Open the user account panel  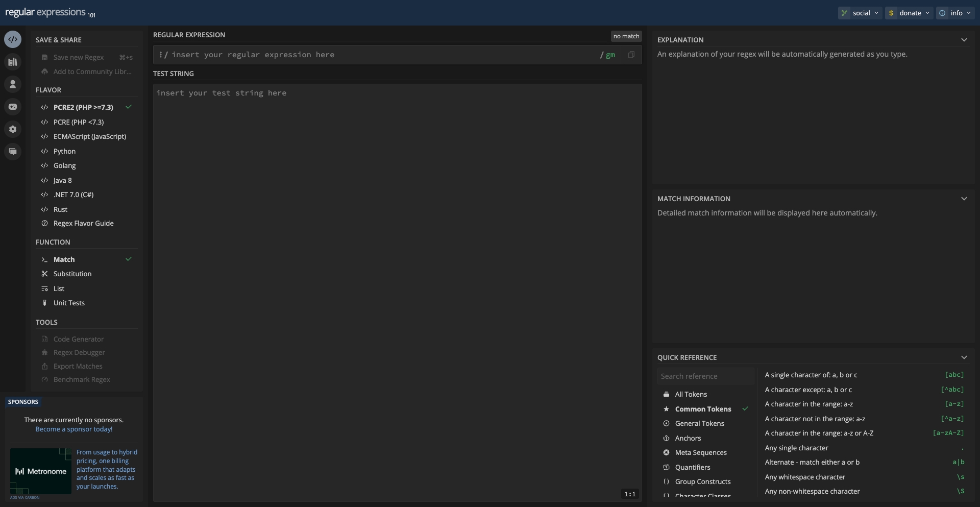(13, 84)
